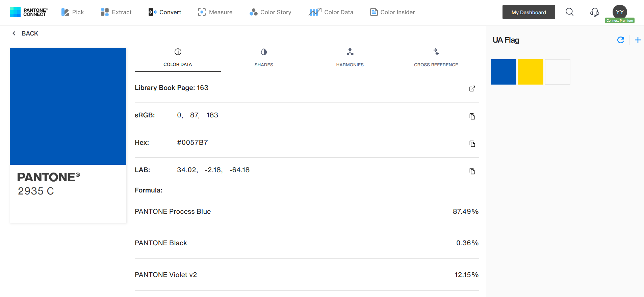Click the PANTONE Process Blue formula row
The image size is (644, 297).
click(307, 211)
